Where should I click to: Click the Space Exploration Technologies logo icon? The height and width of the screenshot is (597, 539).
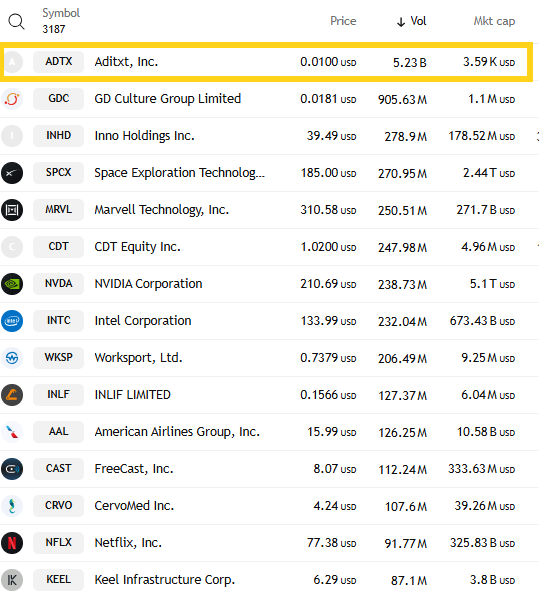12,173
